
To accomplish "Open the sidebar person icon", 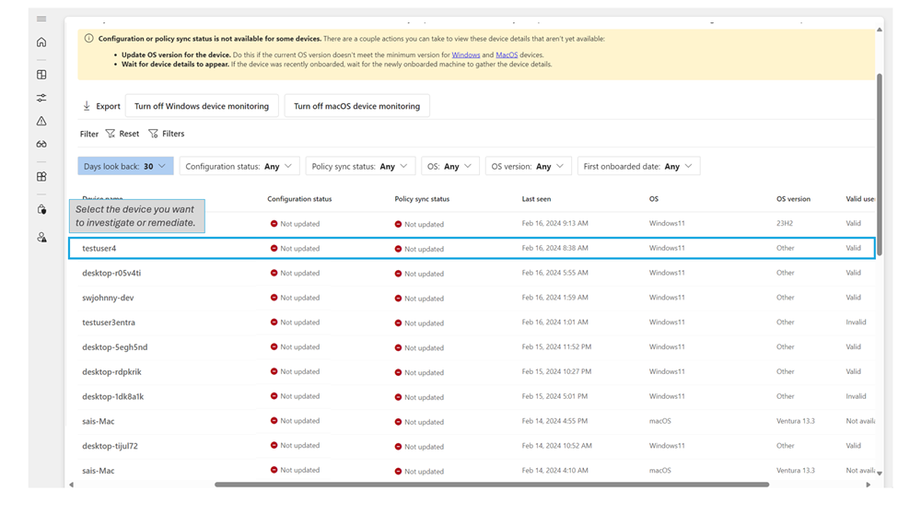I will (41, 237).
